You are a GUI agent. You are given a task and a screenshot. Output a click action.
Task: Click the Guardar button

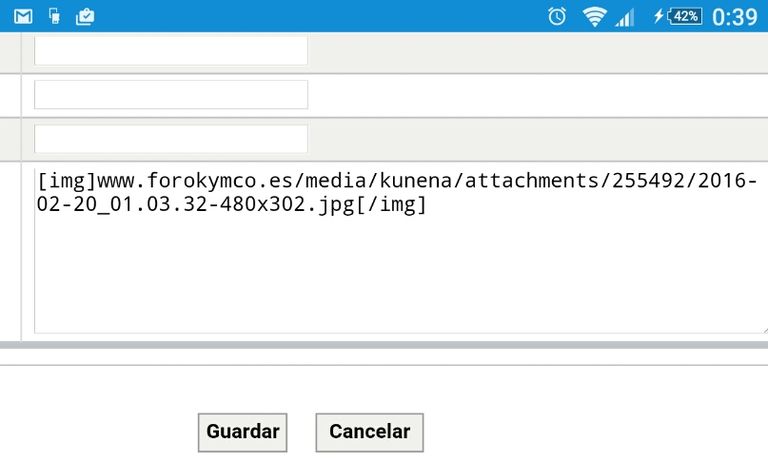click(242, 432)
